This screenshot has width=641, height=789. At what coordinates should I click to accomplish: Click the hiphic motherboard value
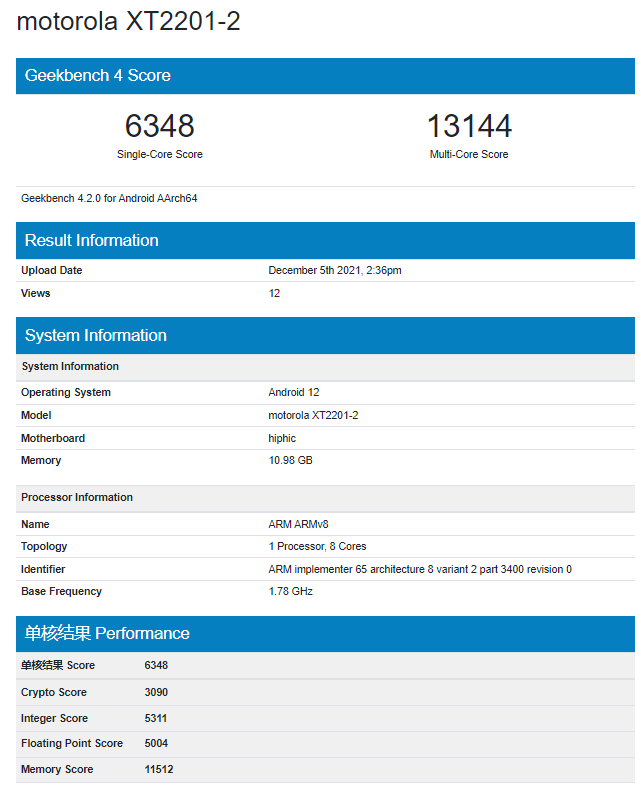(282, 438)
